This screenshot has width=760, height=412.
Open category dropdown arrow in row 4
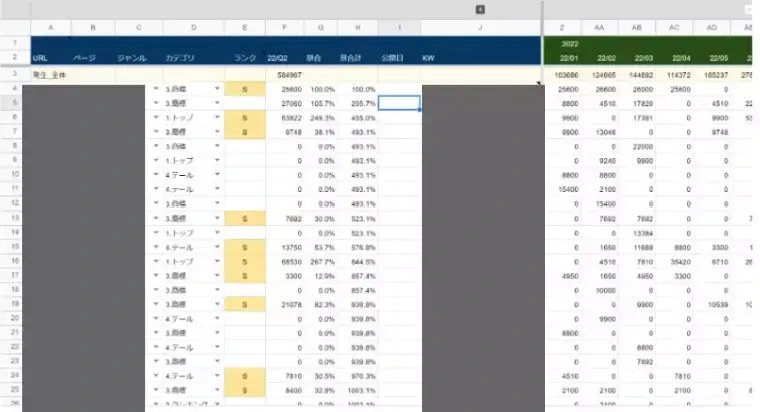[217, 89]
